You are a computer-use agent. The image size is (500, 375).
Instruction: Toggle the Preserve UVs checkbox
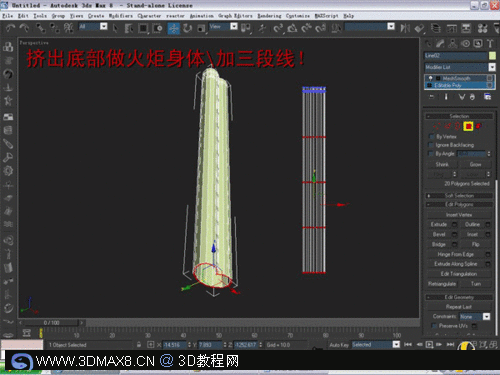point(434,326)
